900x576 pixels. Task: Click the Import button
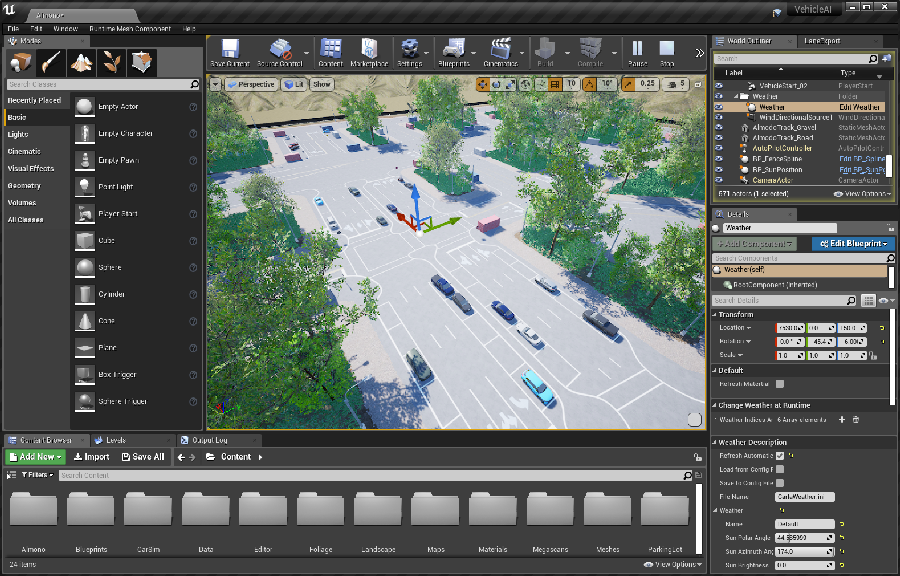[92, 457]
